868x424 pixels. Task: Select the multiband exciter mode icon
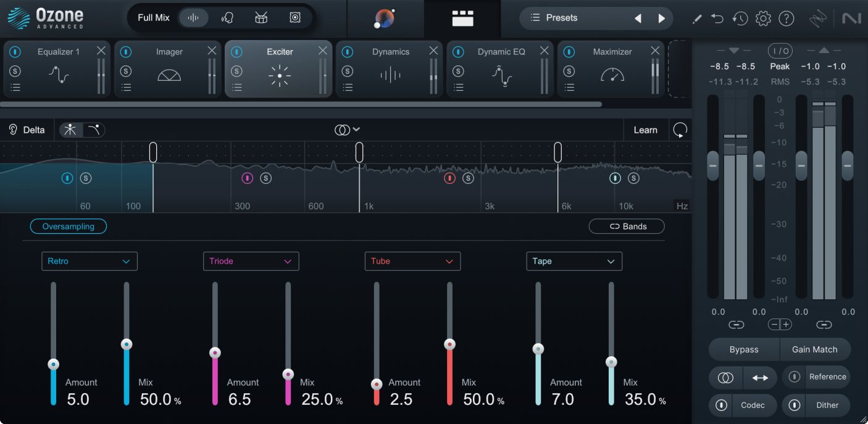point(71,130)
